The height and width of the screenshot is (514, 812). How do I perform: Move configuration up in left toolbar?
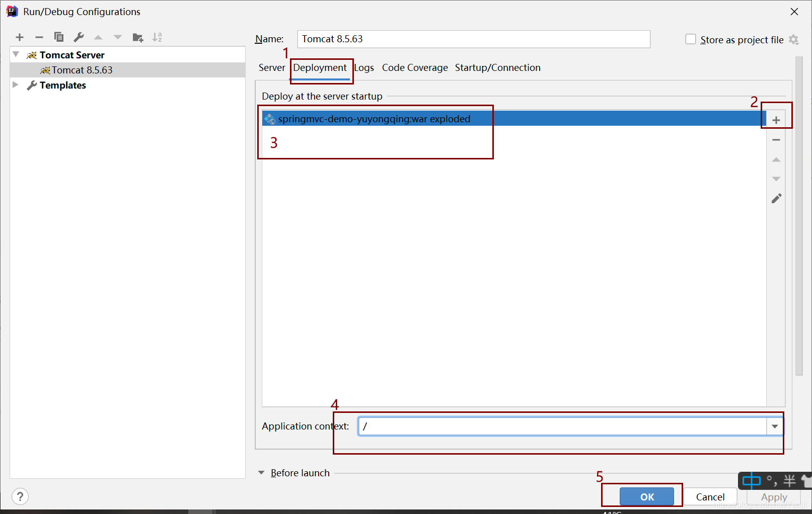pyautogui.click(x=98, y=37)
